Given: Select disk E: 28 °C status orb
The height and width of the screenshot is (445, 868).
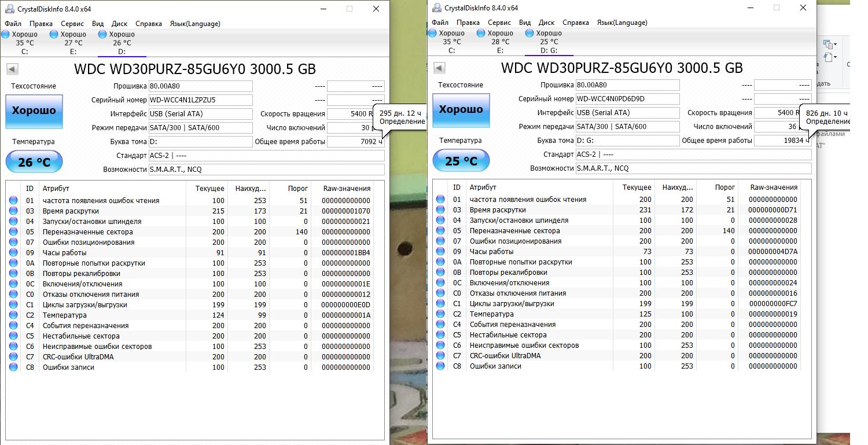Looking at the screenshot, I should (x=481, y=34).
